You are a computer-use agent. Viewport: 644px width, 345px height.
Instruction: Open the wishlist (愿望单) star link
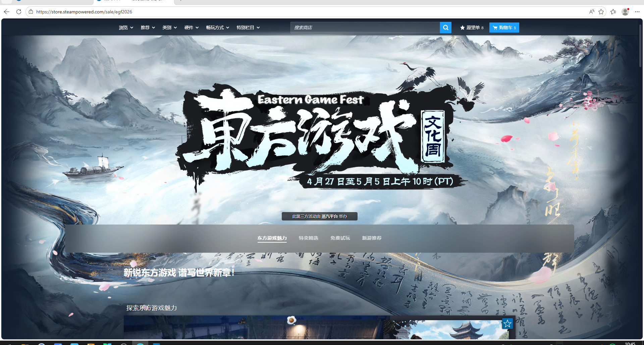point(472,28)
